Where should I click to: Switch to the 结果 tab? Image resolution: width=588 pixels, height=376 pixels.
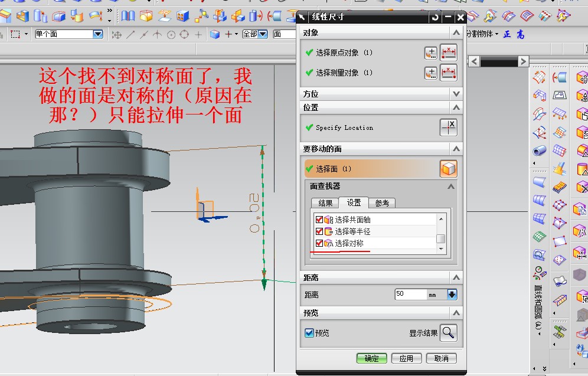[x=325, y=203]
